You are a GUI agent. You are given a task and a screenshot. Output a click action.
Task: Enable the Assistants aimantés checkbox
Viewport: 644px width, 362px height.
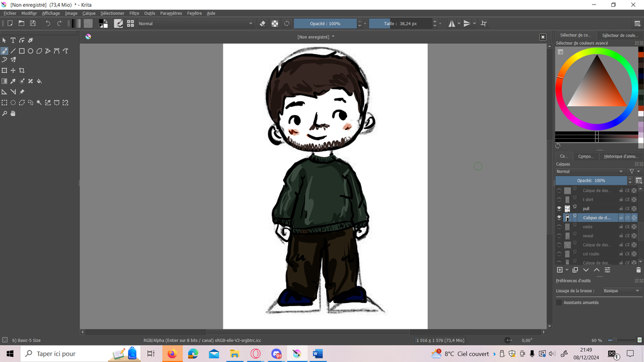click(x=559, y=302)
